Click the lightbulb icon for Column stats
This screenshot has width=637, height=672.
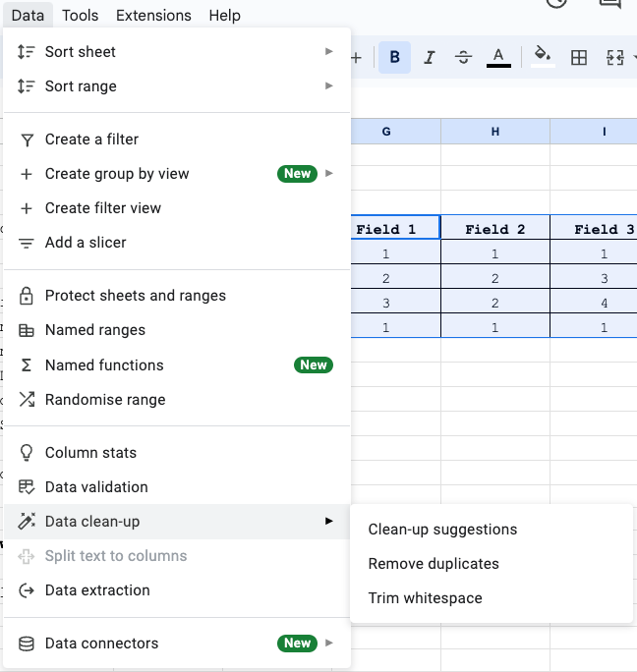point(27,453)
